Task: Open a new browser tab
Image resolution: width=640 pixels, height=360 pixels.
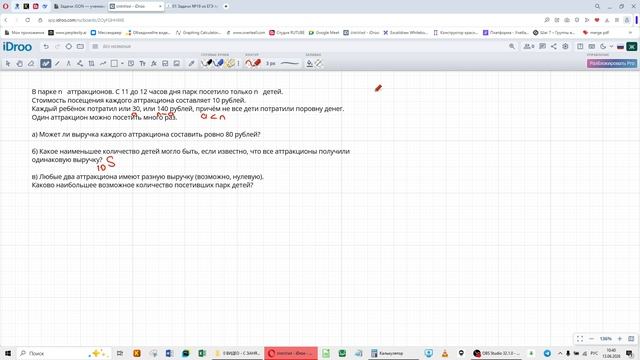Action: tap(226, 7)
